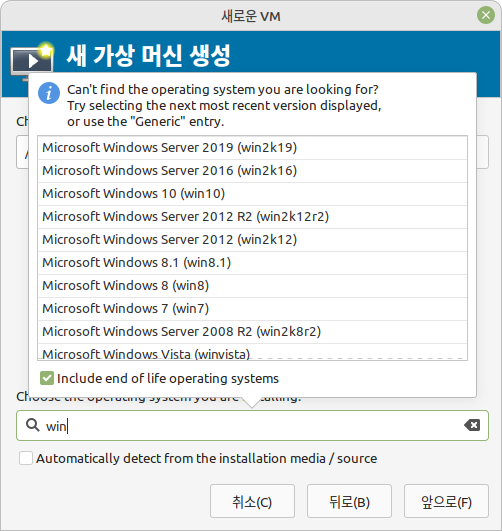The image size is (502, 531).
Task: Select Microsoft Windows Server 2008 R2 entry
Action: (252, 332)
